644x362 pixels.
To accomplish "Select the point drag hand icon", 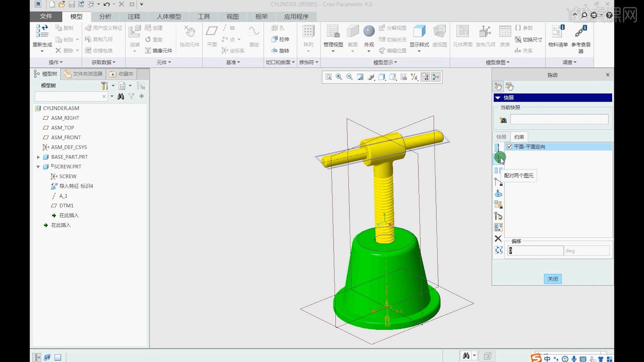I will pos(498,86).
